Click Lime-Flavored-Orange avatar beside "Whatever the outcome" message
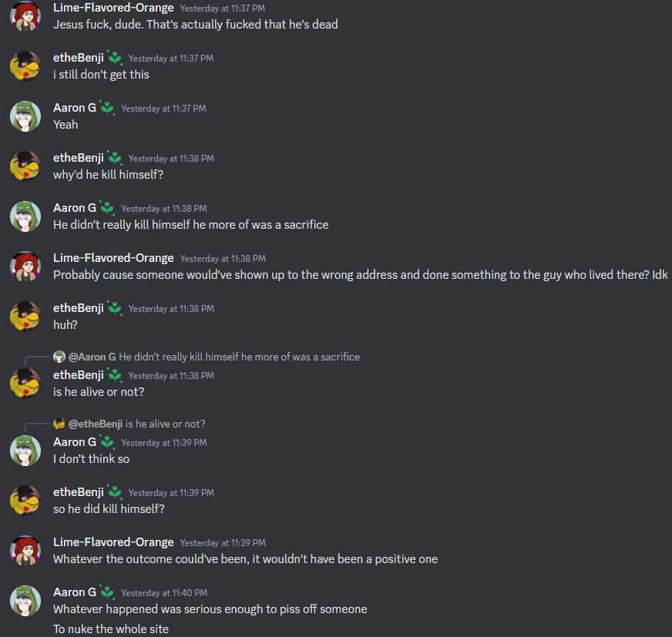The height and width of the screenshot is (637, 672). (x=25, y=551)
